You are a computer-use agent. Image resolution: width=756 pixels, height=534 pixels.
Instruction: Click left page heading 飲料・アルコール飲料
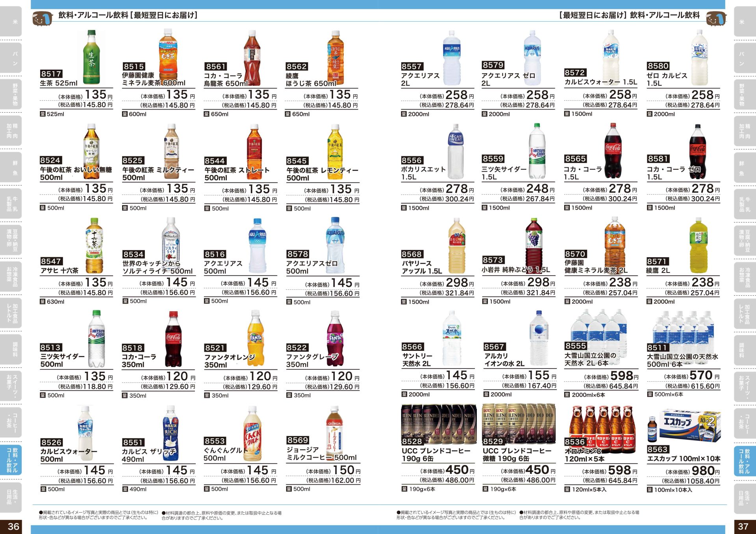[93, 15]
